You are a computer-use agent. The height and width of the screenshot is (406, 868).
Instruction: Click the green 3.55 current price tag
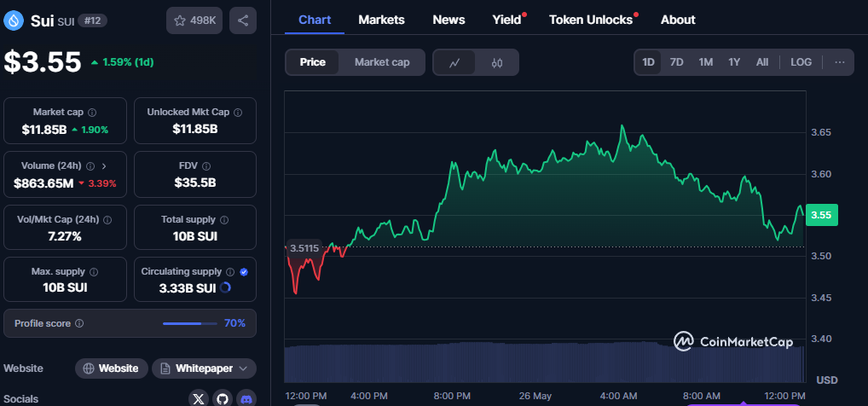[821, 215]
